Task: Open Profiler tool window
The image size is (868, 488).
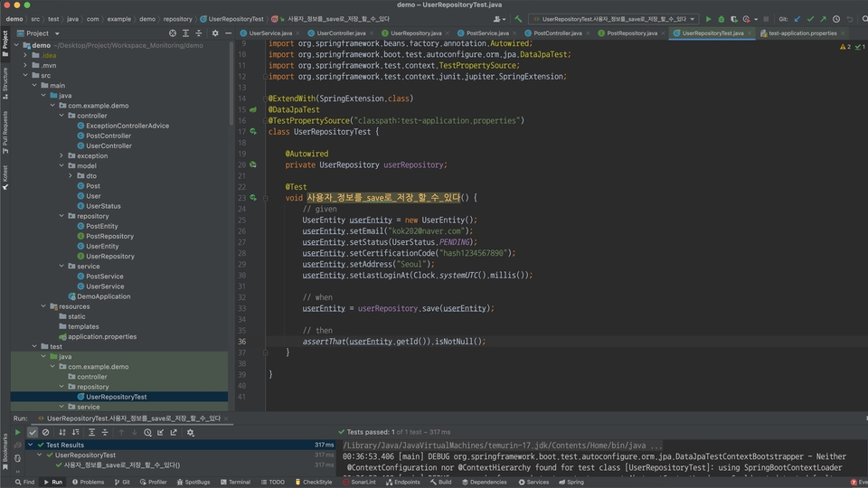Action: (x=154, y=482)
